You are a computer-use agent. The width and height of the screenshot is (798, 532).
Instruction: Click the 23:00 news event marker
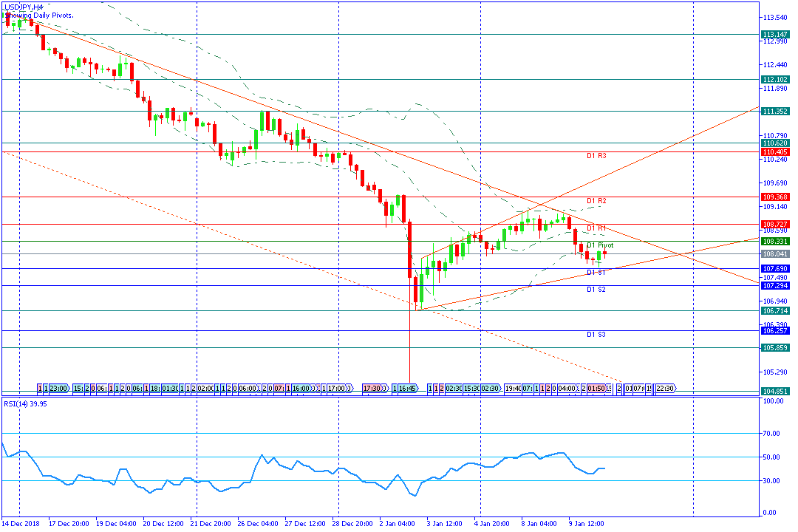(59, 389)
